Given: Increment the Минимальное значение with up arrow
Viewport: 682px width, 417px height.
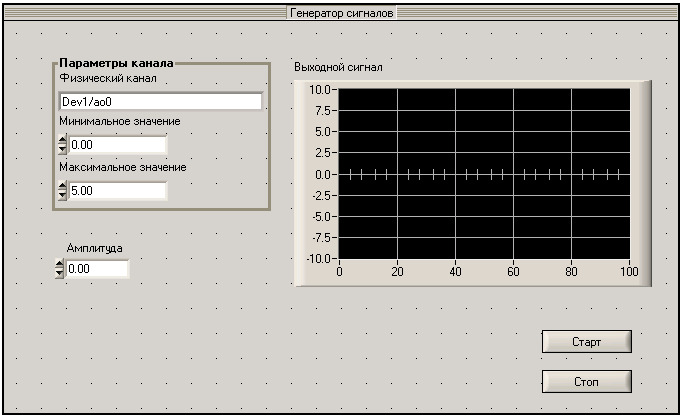Looking at the screenshot, I should [x=62, y=140].
